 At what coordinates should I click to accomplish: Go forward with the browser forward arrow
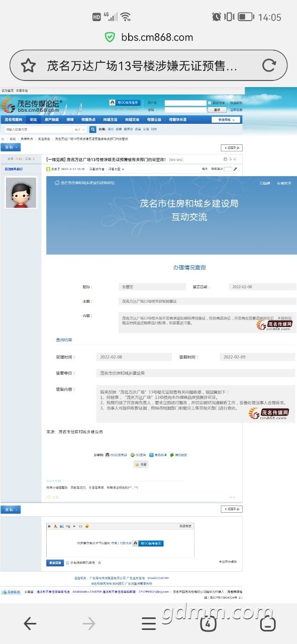coord(89,624)
